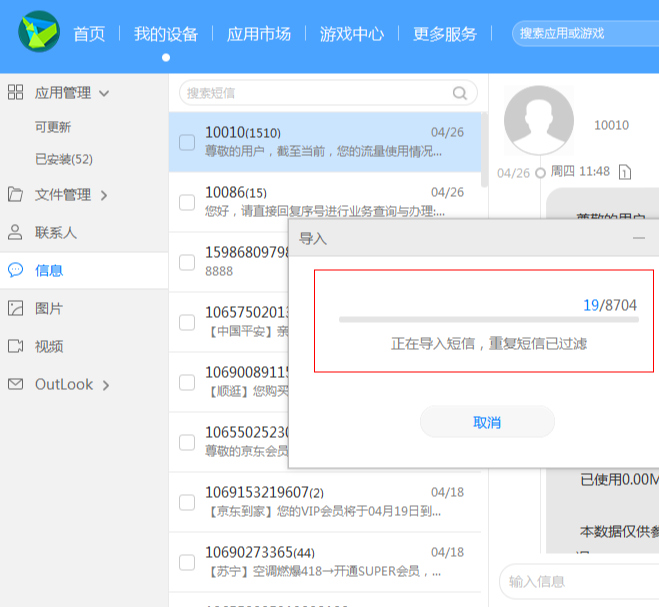Switch to 我的设备 tab
Viewport: 659px width, 607px height.
(x=166, y=34)
